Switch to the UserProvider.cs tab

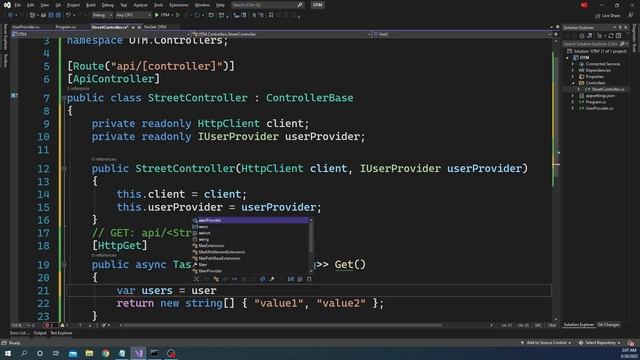[26, 27]
